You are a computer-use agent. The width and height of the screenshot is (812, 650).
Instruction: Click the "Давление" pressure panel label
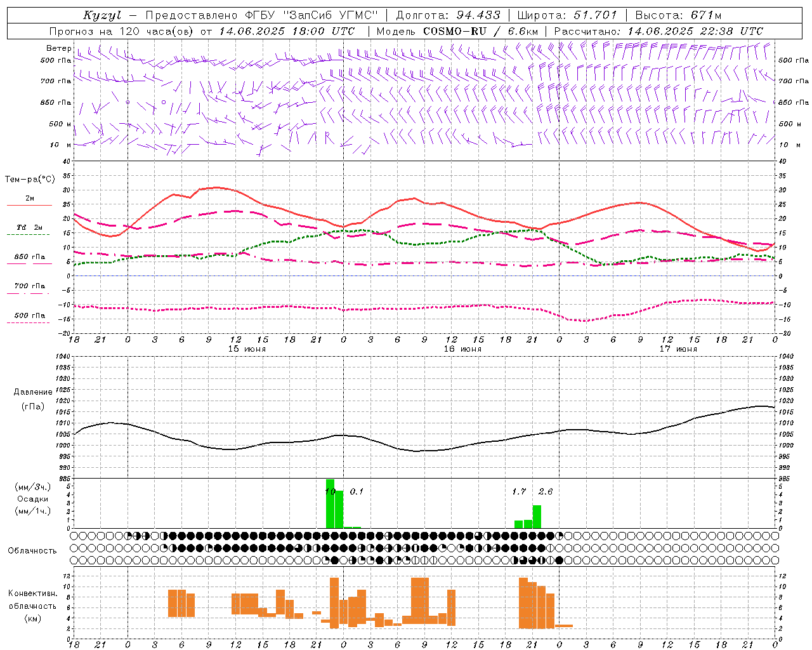click(x=33, y=392)
